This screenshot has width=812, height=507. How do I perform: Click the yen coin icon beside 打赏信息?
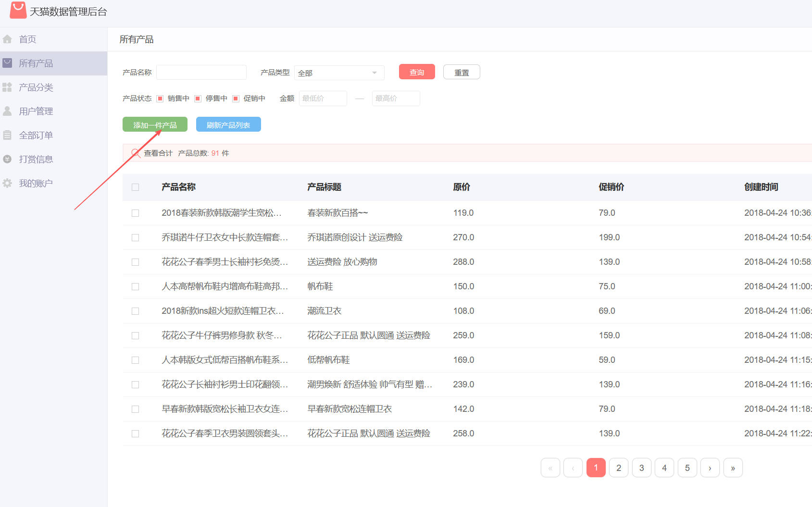(7, 159)
